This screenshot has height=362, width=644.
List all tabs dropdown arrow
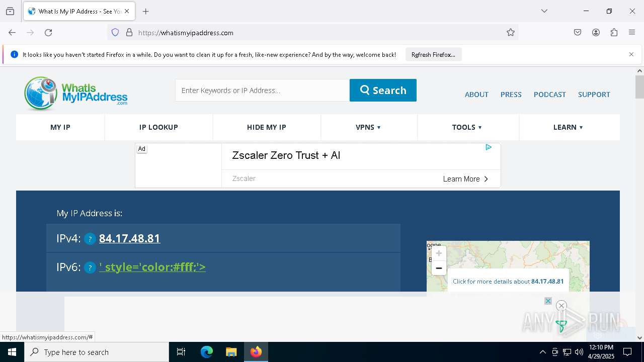coord(544,11)
